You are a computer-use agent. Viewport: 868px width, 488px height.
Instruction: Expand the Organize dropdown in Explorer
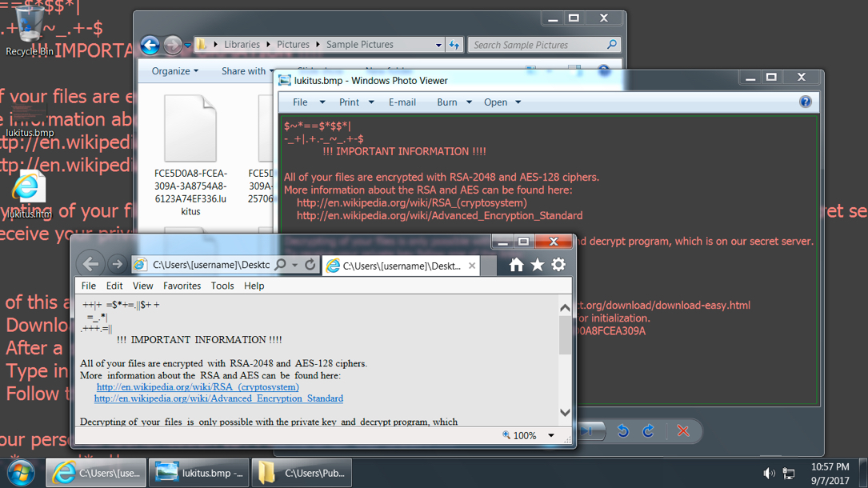pyautogui.click(x=175, y=71)
